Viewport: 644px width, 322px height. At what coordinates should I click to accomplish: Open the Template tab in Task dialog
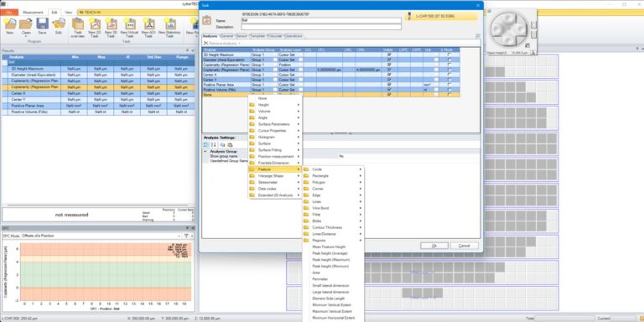pos(257,36)
